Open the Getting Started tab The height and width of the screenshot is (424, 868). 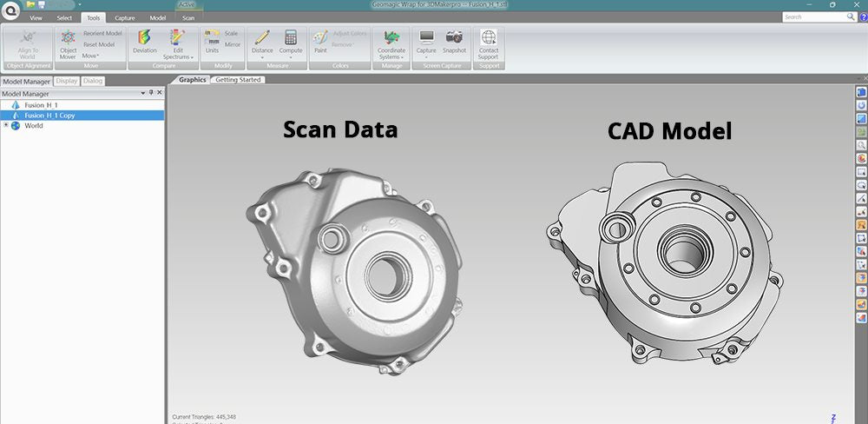click(238, 80)
